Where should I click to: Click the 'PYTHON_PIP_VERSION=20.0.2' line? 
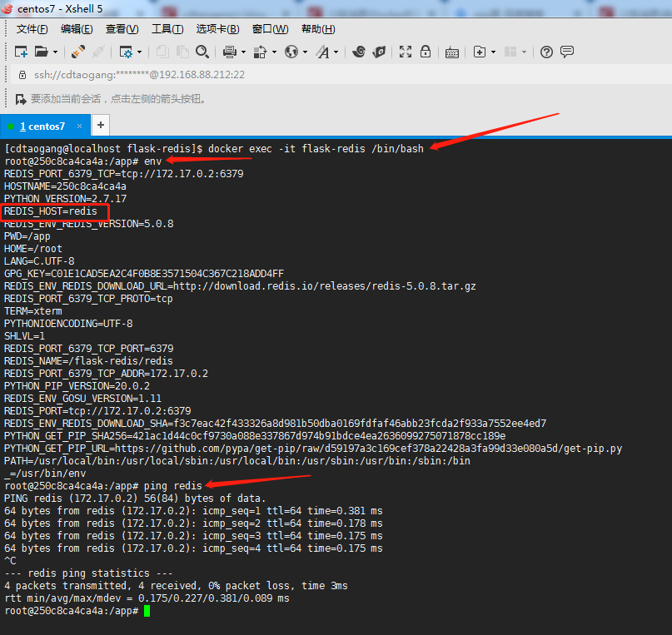click(x=77, y=386)
